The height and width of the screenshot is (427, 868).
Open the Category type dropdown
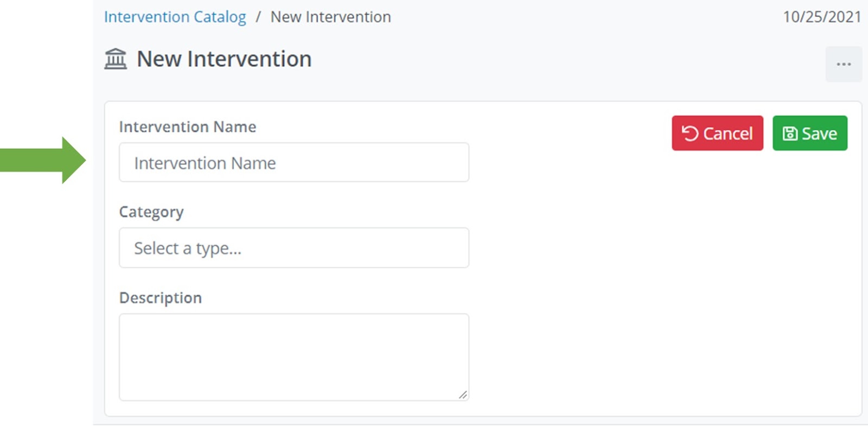(293, 248)
